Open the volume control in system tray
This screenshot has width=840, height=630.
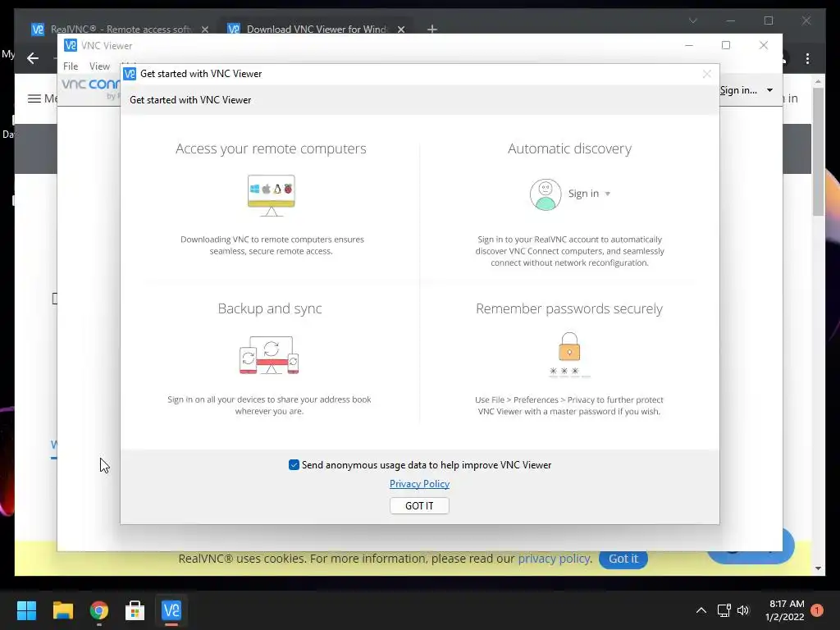pos(743,610)
